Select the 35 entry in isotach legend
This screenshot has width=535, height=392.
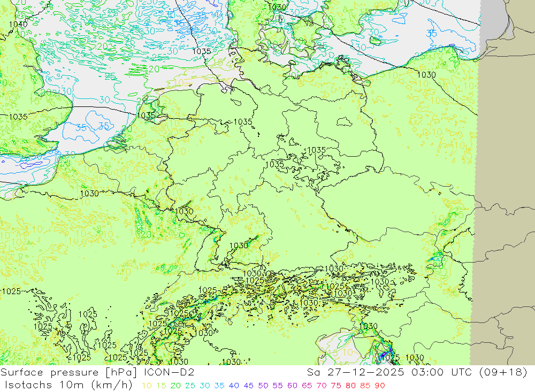click(x=219, y=386)
